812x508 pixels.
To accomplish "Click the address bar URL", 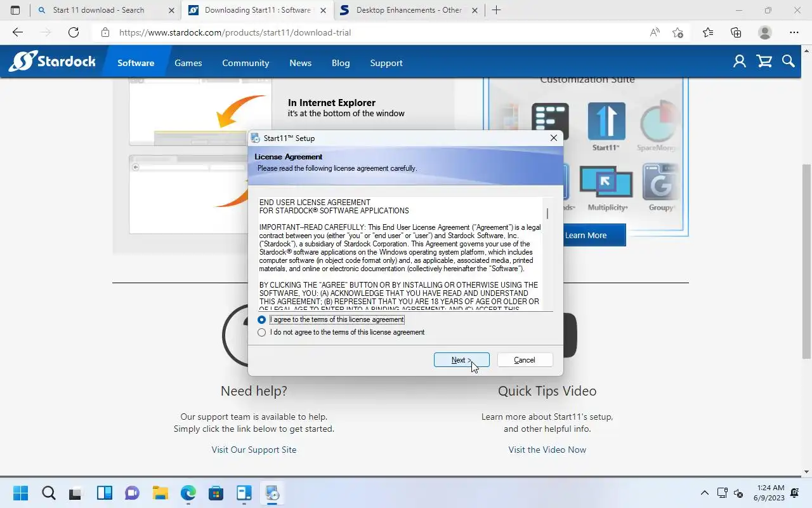I will [235, 32].
